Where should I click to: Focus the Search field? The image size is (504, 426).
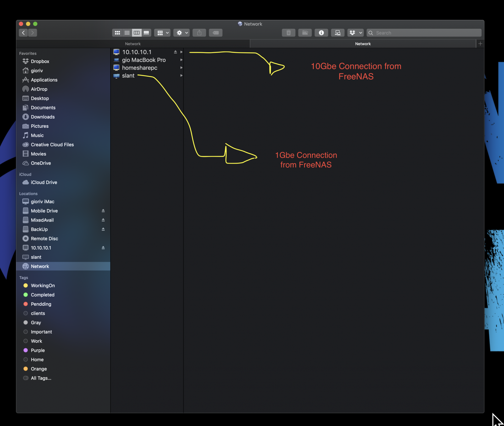(424, 33)
